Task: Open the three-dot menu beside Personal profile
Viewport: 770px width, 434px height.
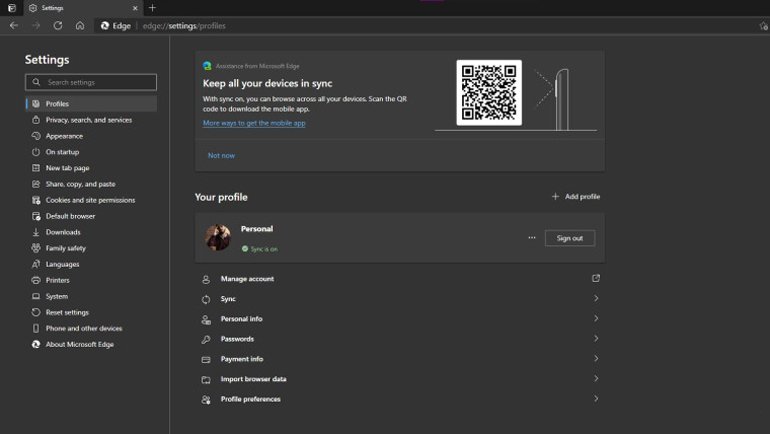Action: (x=532, y=238)
